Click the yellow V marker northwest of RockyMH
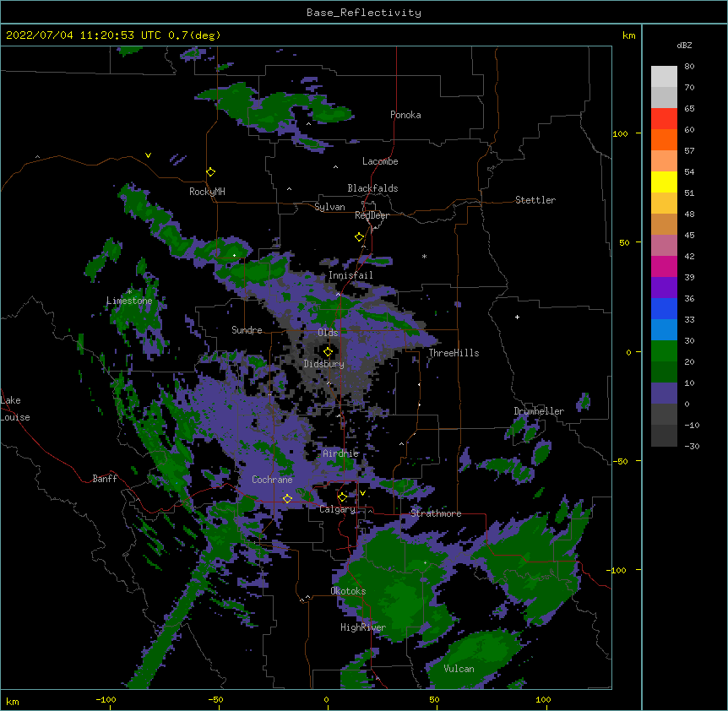The image size is (728, 711). pos(148,155)
